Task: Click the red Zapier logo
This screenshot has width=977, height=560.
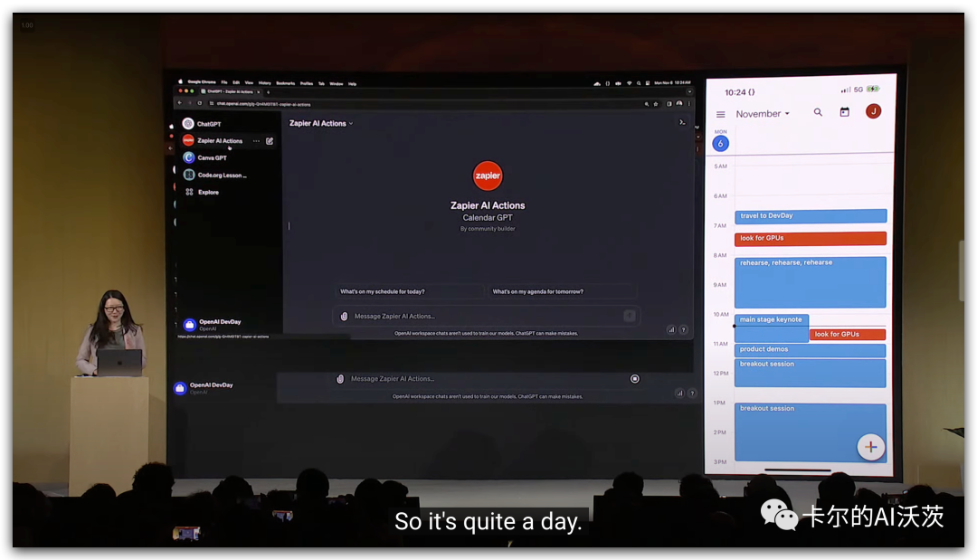Action: point(488,176)
